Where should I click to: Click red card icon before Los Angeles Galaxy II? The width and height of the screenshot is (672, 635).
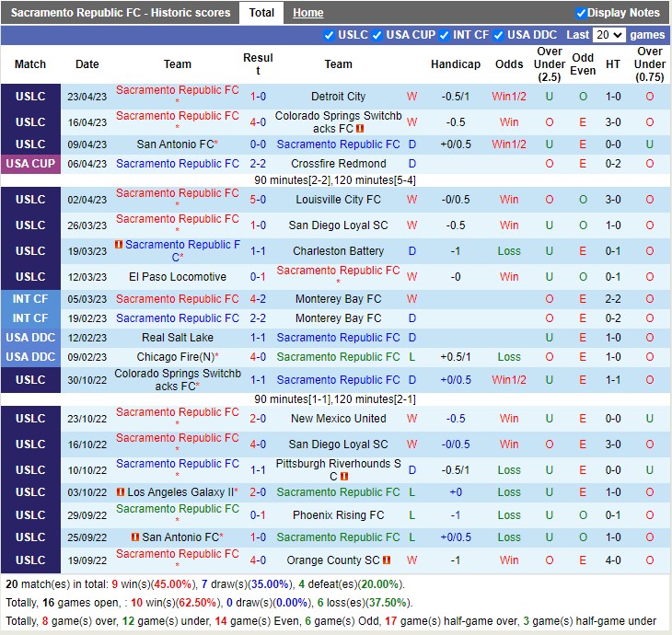[x=120, y=492]
